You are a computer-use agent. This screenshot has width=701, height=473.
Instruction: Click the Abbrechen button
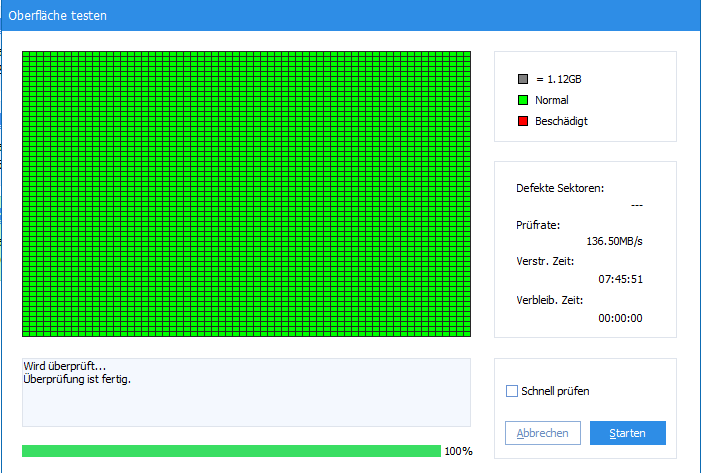pyautogui.click(x=543, y=433)
